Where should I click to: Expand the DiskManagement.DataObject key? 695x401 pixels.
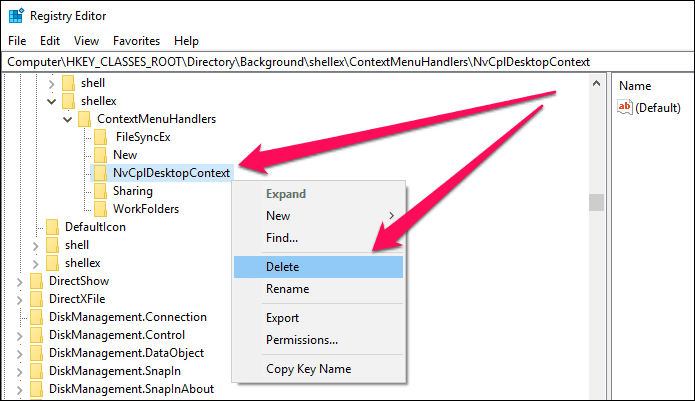(20, 354)
